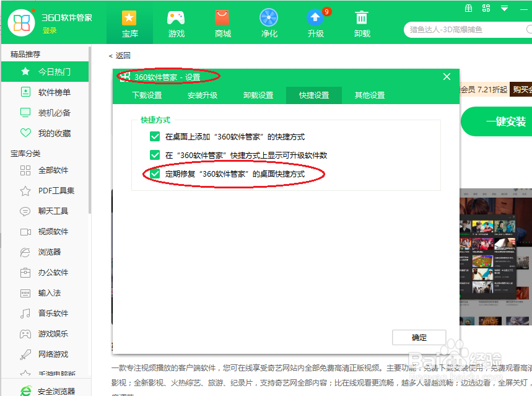The height and width of the screenshot is (396, 532).
Task: Click the 购买 membership button
Action: [x=521, y=90]
